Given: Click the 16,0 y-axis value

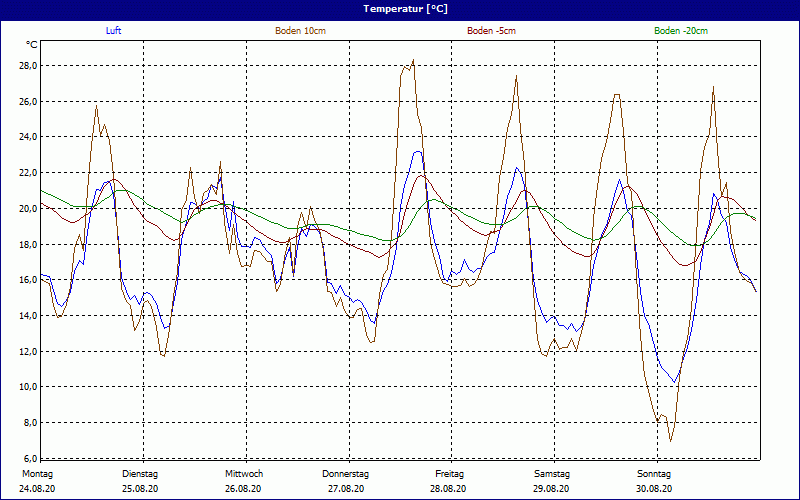Looking at the screenshot, I should coord(29,280).
